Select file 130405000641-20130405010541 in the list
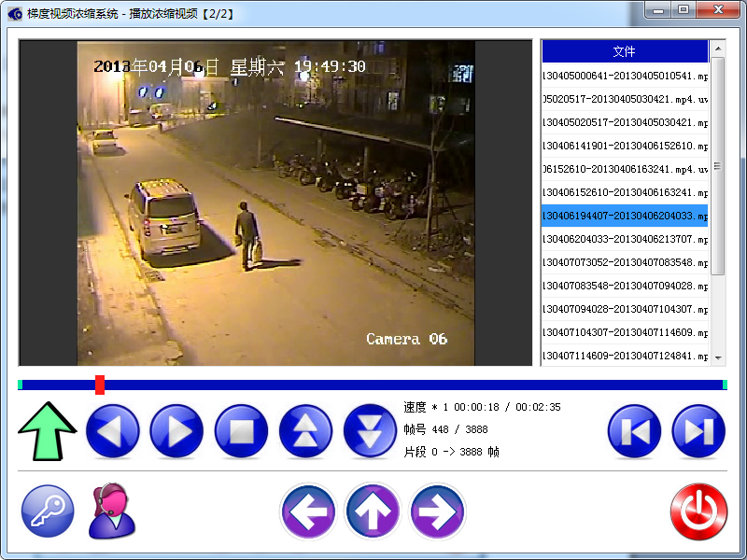This screenshot has width=747, height=560. (x=625, y=76)
